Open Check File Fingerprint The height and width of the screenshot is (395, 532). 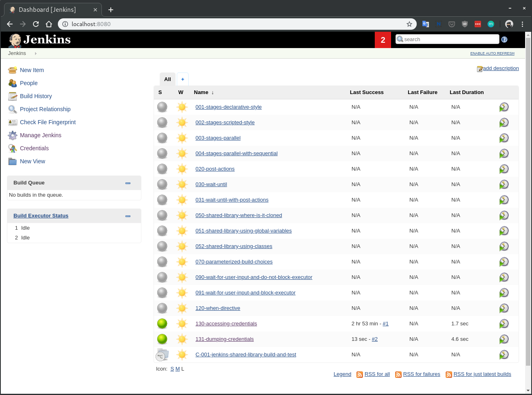48,122
